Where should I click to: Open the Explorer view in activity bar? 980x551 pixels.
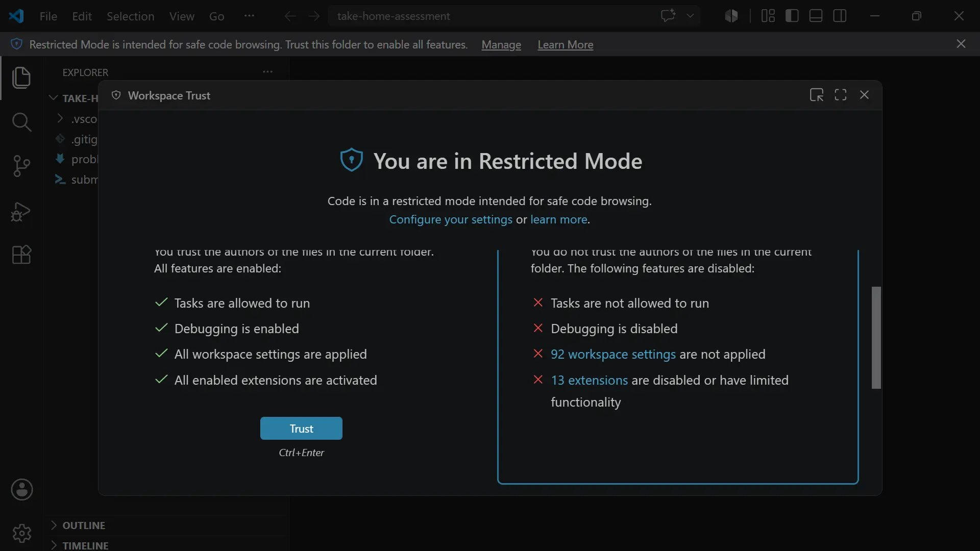(x=21, y=78)
